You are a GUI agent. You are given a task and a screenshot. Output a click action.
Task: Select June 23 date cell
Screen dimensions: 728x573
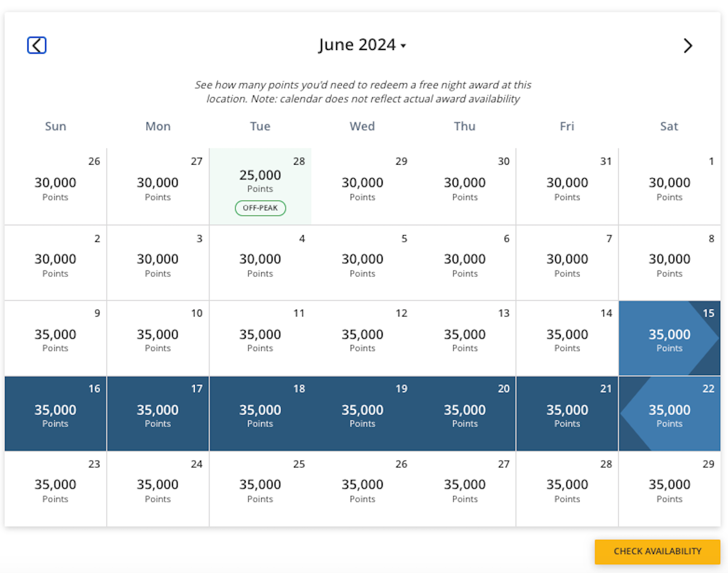[56, 489]
